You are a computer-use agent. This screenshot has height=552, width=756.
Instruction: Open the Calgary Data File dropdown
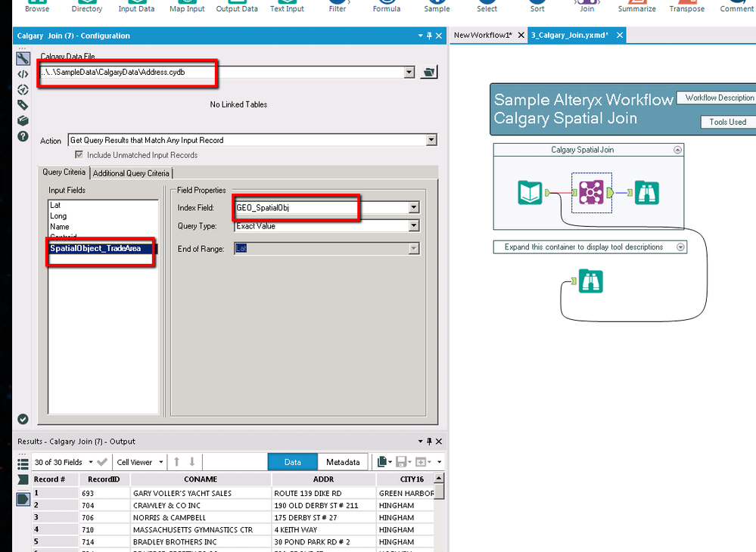pyautogui.click(x=409, y=73)
